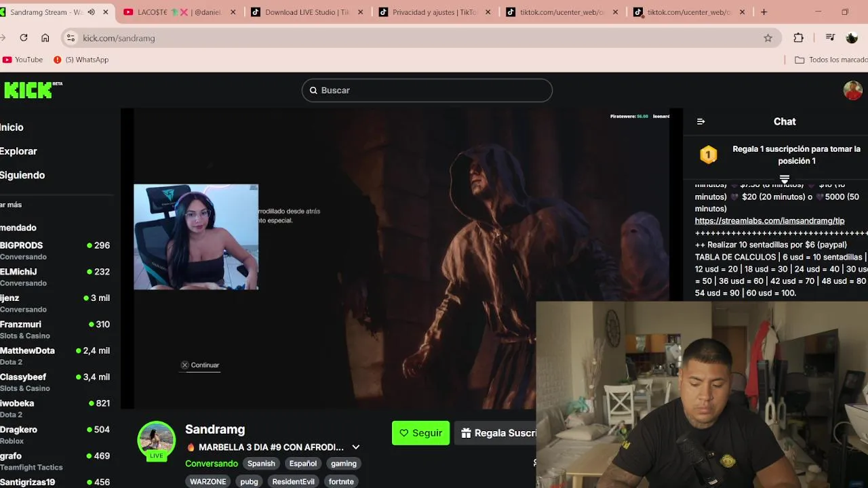Bookmark this page with star icon
The image size is (868, 488).
[x=768, y=38]
